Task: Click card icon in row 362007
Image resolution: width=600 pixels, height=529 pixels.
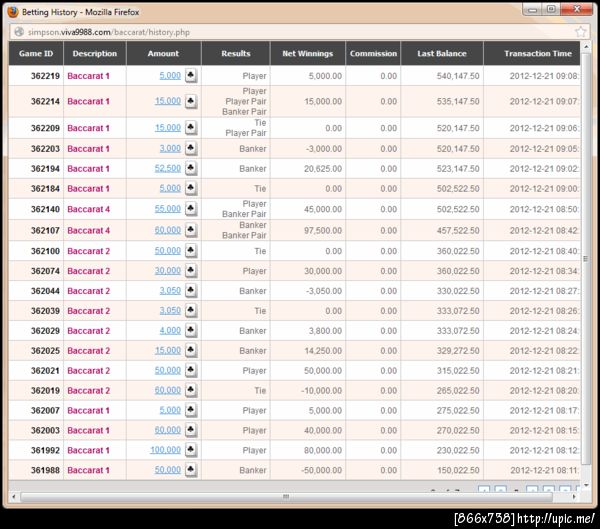Action: [x=191, y=410]
